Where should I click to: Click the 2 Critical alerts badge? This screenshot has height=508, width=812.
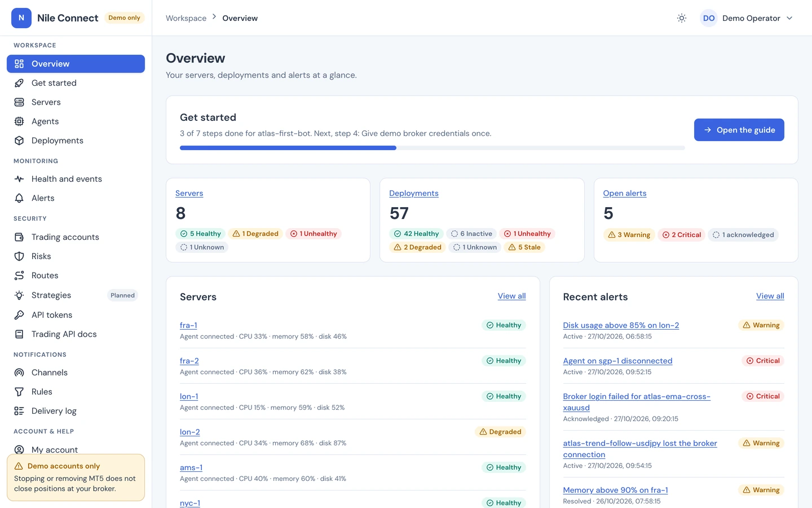682,235
